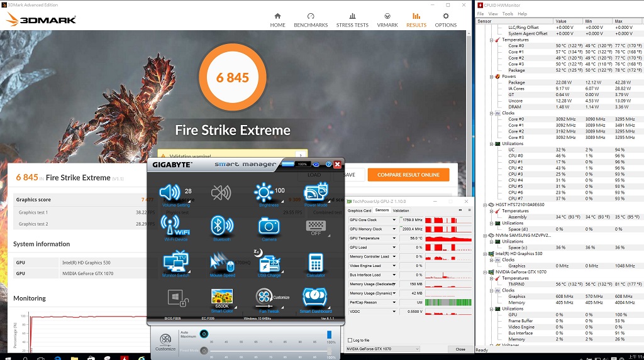Click GPU-Z screenshot camera icon
The image size is (644, 360).
460,210
